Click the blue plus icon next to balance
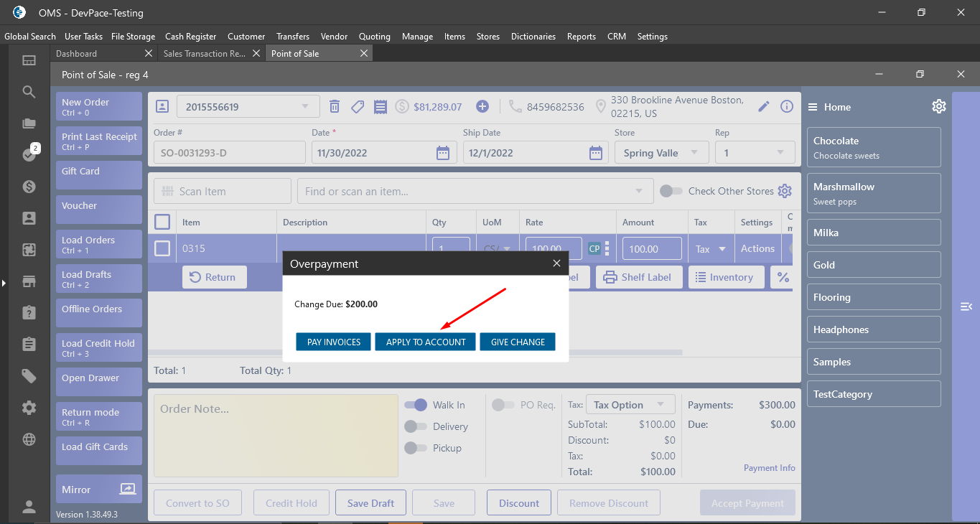The width and height of the screenshot is (980, 524). click(x=482, y=106)
